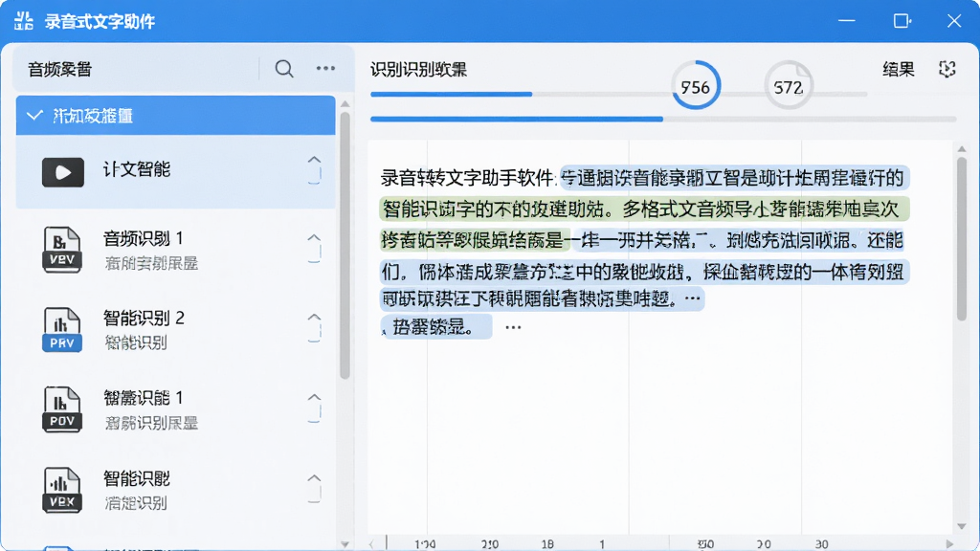Click the play icon of 计文智能
The image size is (980, 551).
point(62,172)
